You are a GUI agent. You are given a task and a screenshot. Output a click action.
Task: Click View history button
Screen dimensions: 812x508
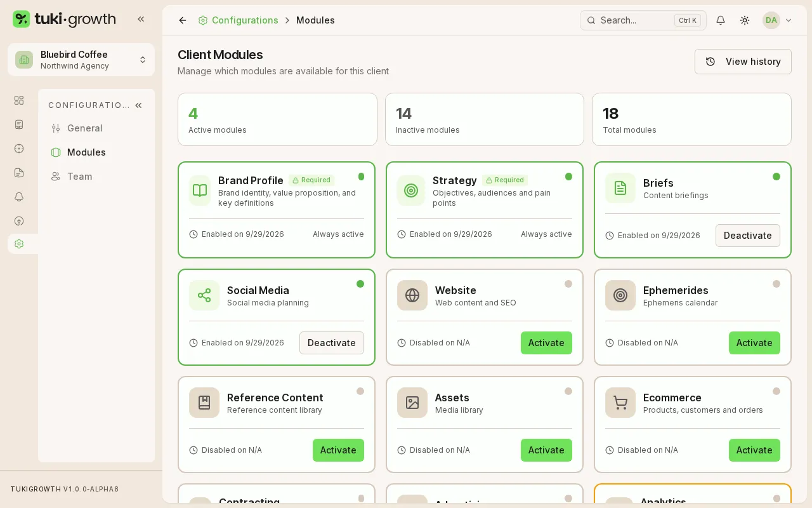coord(743,62)
